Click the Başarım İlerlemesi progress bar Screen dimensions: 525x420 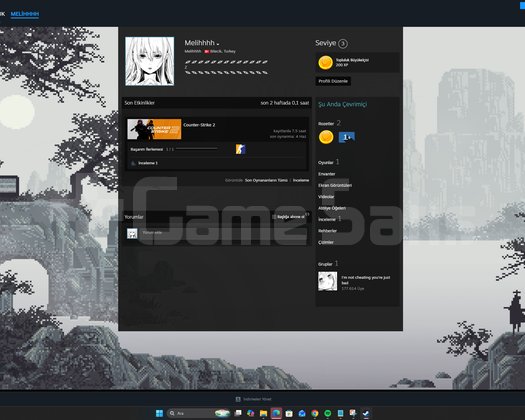197,149
